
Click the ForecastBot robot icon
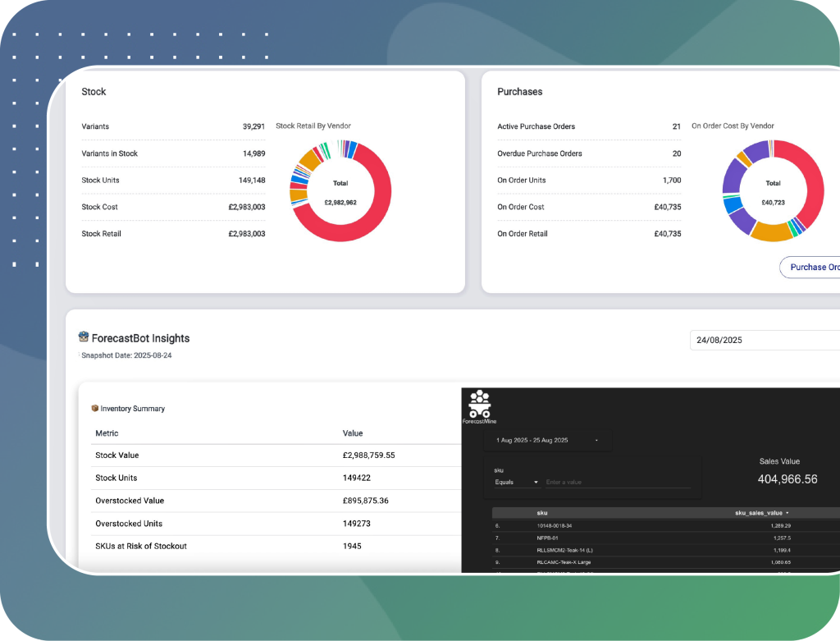(x=84, y=337)
